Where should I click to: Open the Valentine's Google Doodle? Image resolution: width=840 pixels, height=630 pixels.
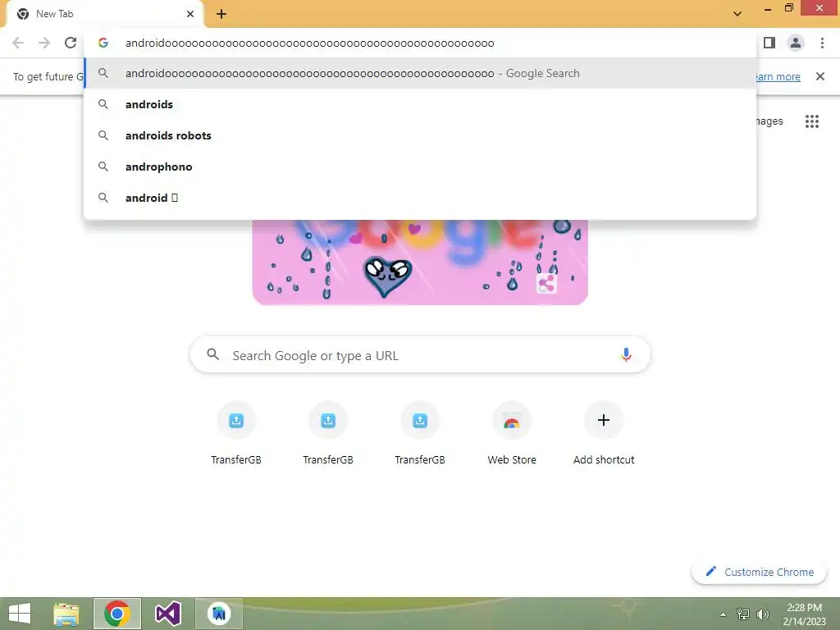420,262
